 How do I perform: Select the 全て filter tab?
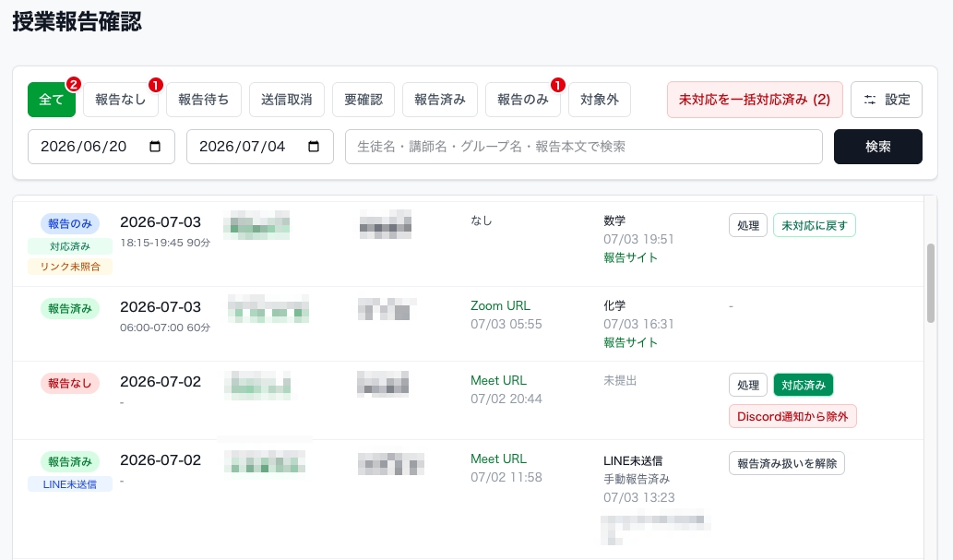point(52,100)
